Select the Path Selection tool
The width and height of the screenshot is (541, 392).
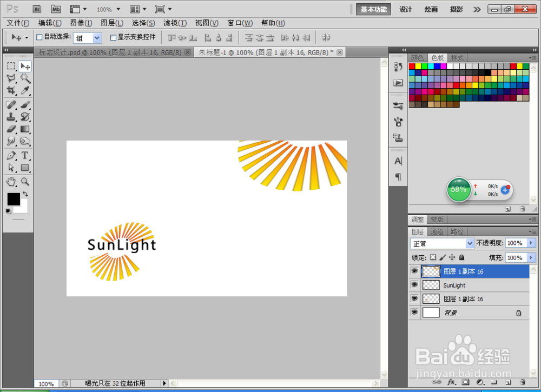tap(11, 168)
